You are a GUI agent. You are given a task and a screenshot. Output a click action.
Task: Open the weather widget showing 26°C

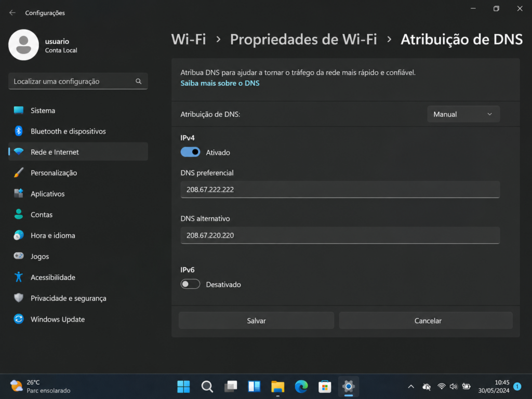point(40,387)
